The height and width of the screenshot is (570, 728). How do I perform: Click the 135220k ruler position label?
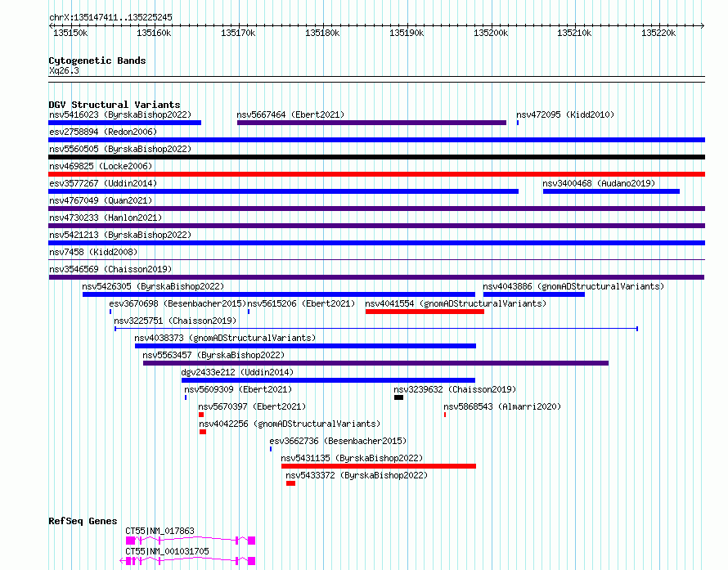pos(658,33)
